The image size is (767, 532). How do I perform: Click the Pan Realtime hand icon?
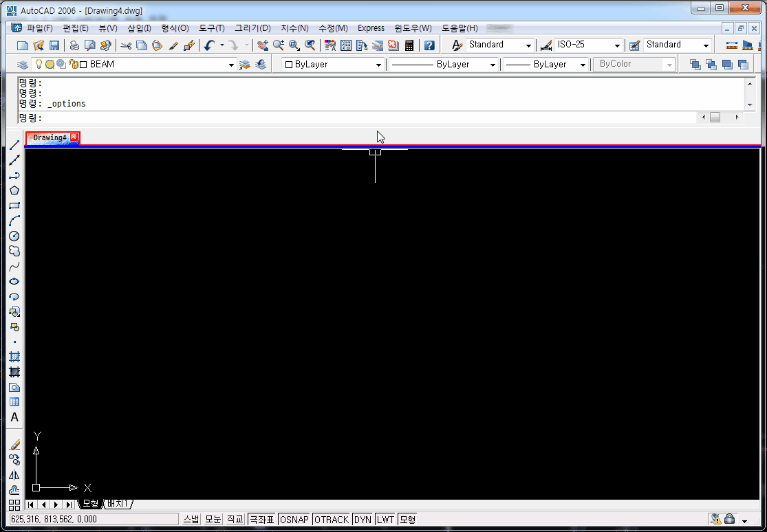point(263,45)
